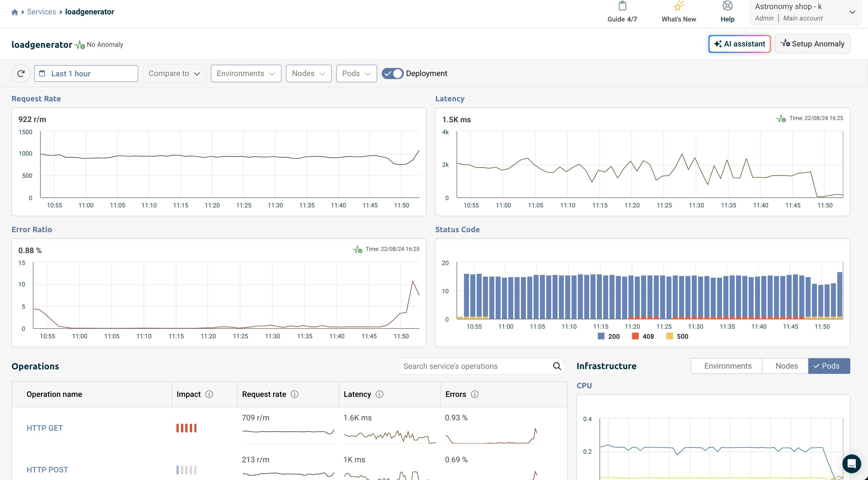Switch Infrastructure to Nodes tab

tap(785, 366)
